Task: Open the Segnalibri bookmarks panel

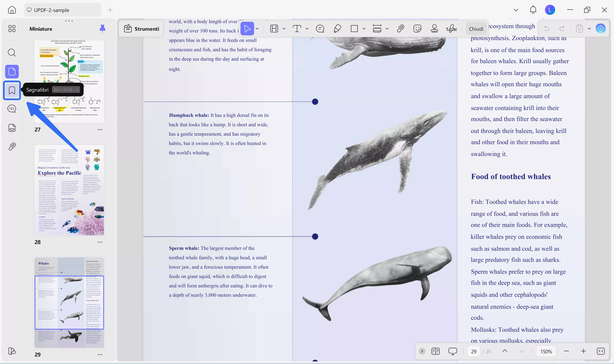Action: pos(12,90)
